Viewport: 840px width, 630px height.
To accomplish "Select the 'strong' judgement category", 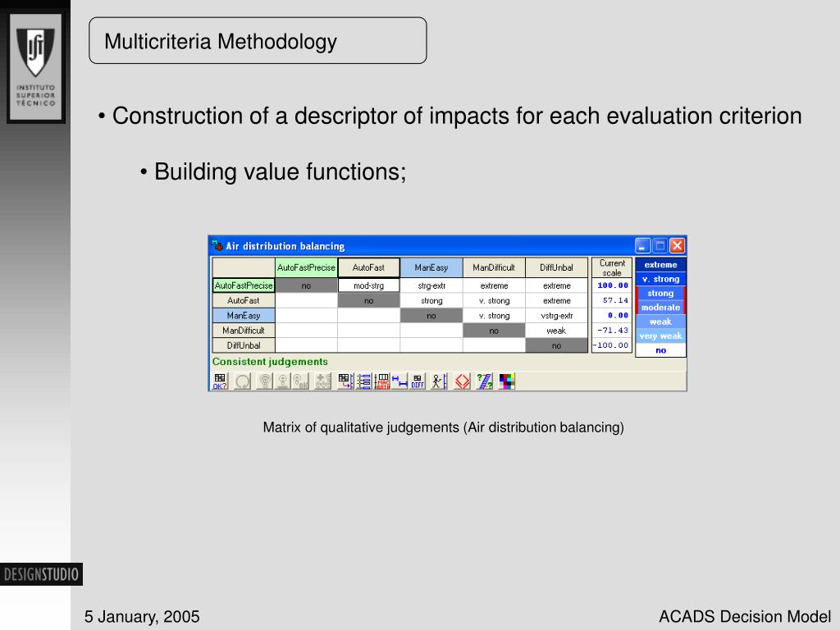I will 660,294.
